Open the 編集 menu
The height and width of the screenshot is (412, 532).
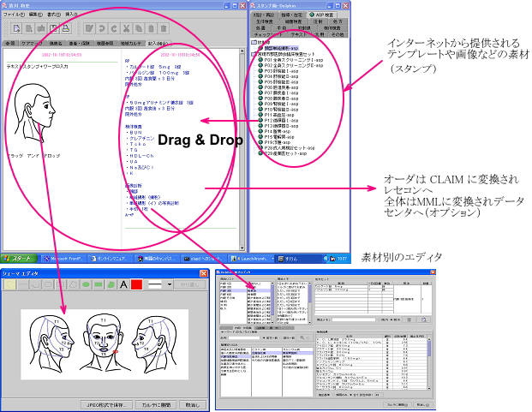pos(33,15)
